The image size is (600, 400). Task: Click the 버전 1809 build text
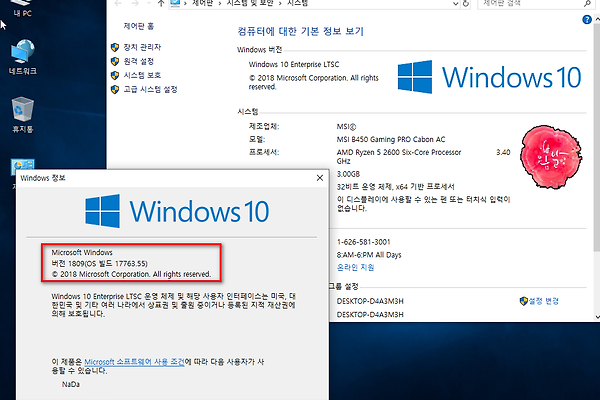coord(99,263)
